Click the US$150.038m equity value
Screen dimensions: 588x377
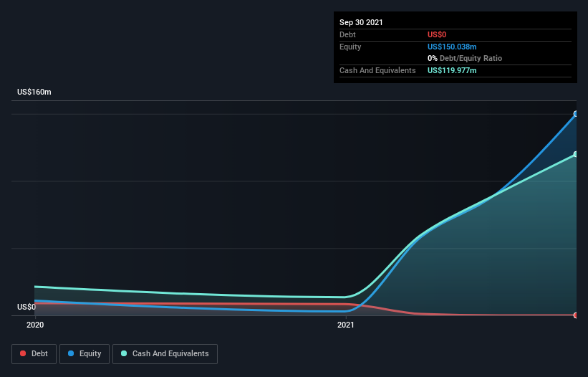(x=452, y=47)
